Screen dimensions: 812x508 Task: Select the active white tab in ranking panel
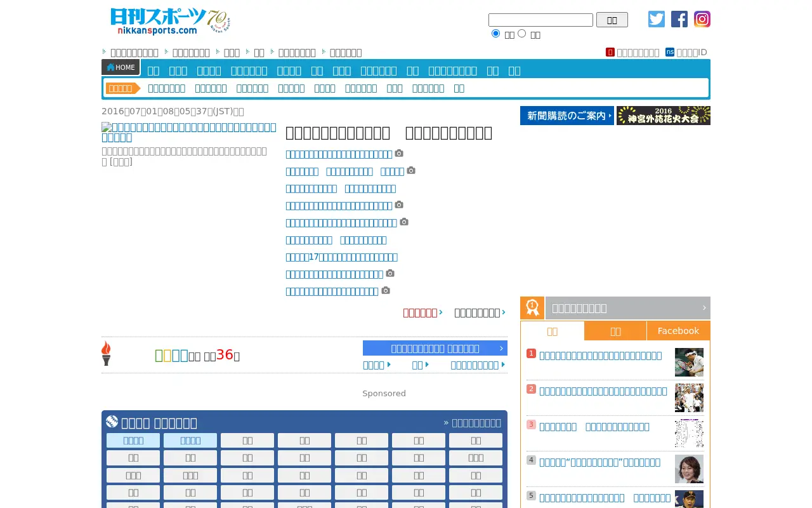tap(553, 331)
